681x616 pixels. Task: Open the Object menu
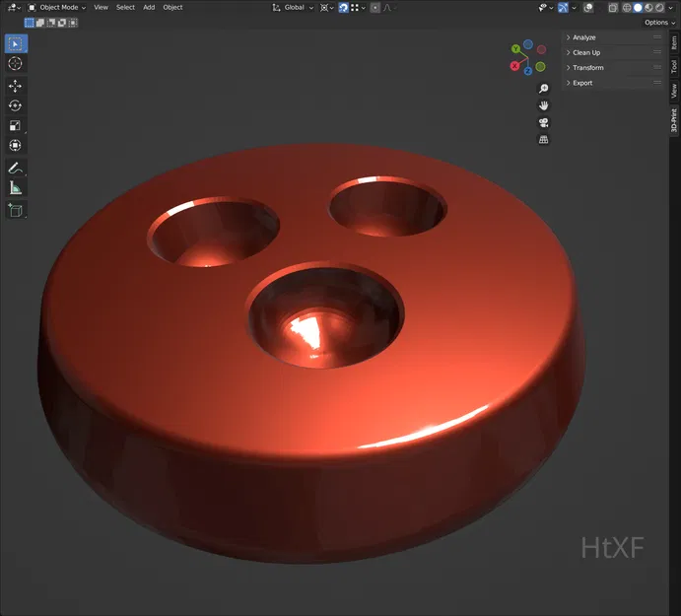click(172, 7)
